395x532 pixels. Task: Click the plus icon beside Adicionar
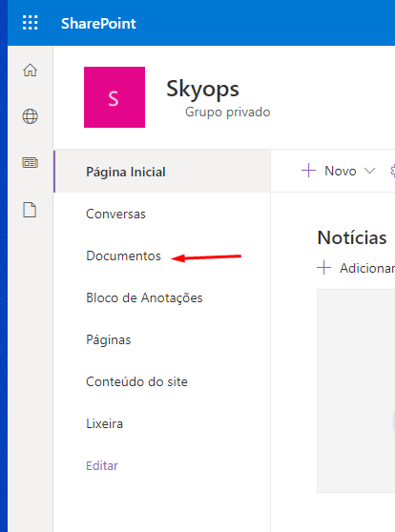pyautogui.click(x=323, y=268)
